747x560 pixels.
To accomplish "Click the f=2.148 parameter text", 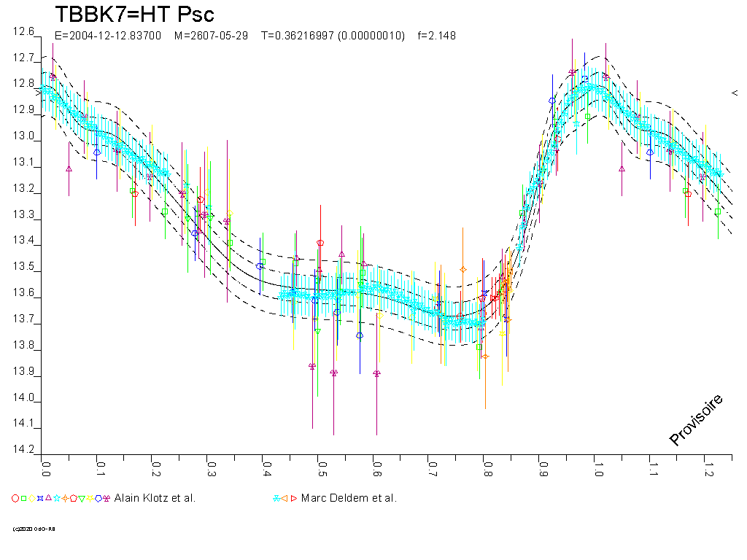I will point(436,35).
